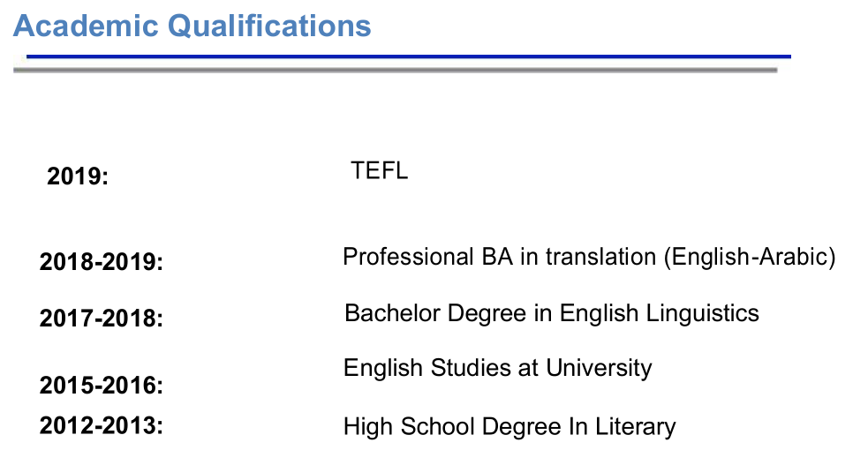Click the word "University"
This screenshot has height=465, width=868.
click(599, 367)
